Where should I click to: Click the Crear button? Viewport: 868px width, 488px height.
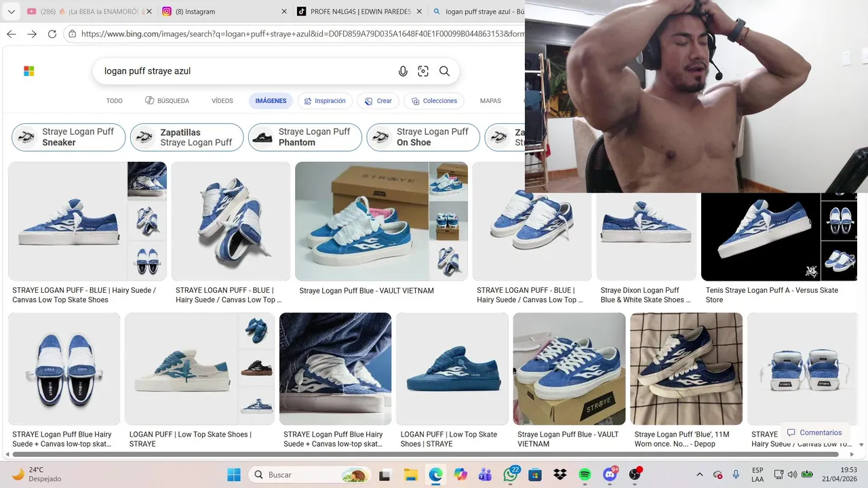378,101
